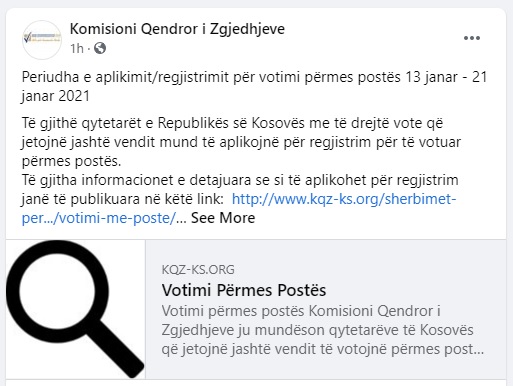513x386 pixels.
Task: Open the Komisioni Qendror i Zgjedhjeve page name
Action: click(x=177, y=29)
